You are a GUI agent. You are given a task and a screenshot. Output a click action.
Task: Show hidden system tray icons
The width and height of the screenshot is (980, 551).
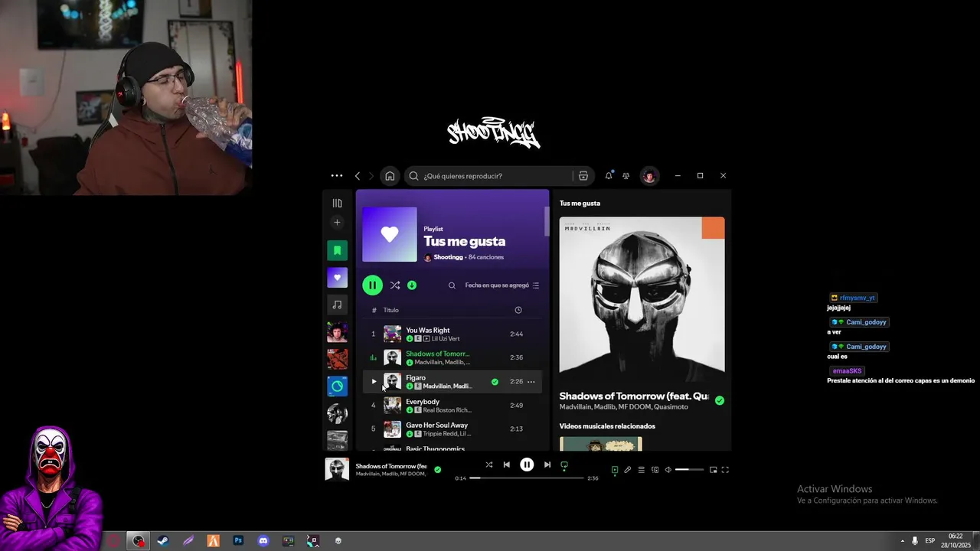(x=902, y=541)
